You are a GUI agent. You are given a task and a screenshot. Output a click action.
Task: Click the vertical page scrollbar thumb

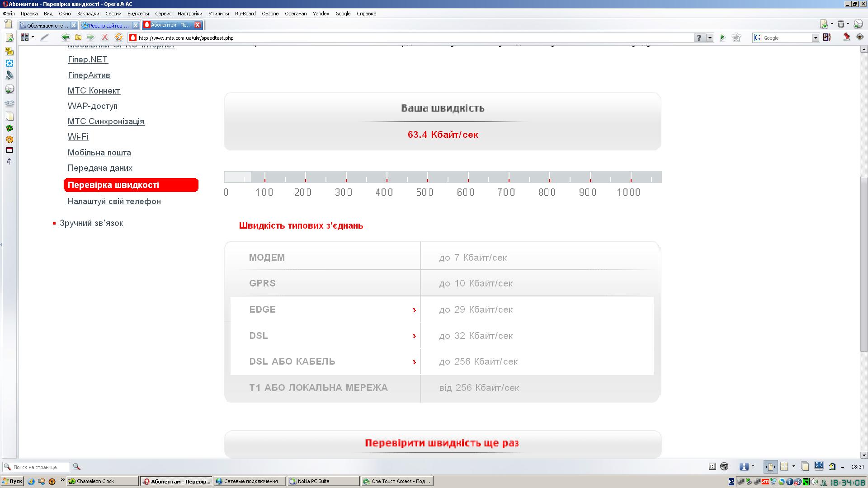[x=863, y=264]
